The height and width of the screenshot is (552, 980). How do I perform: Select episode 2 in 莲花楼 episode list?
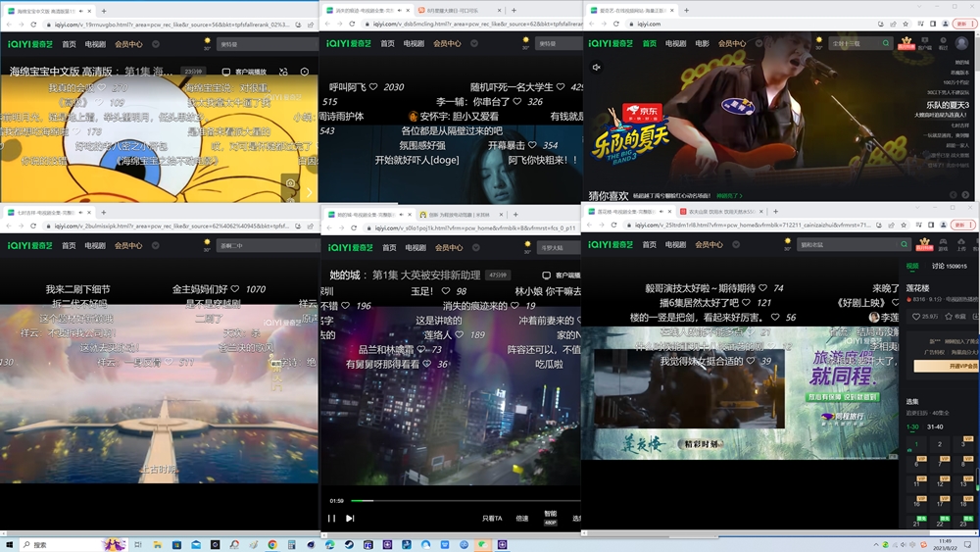click(940, 444)
